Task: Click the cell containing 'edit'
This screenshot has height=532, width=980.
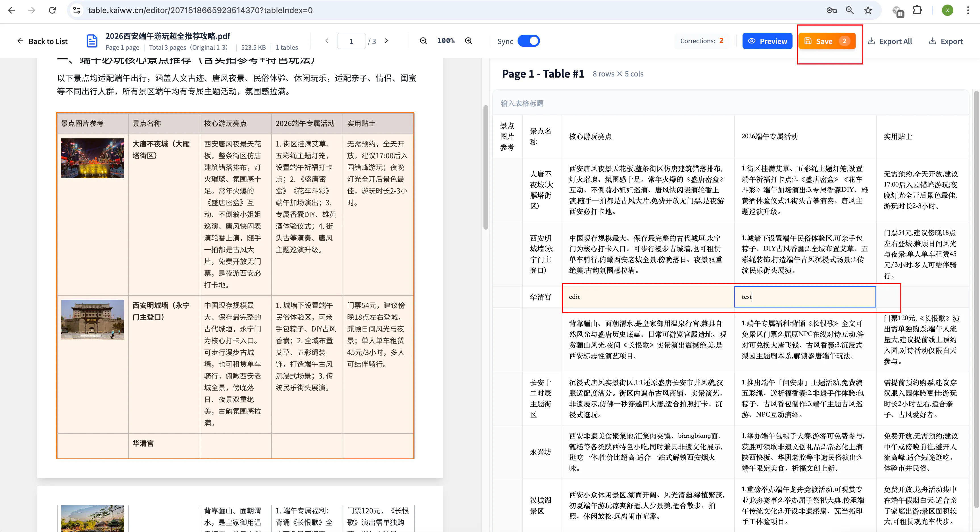Action: (648, 297)
